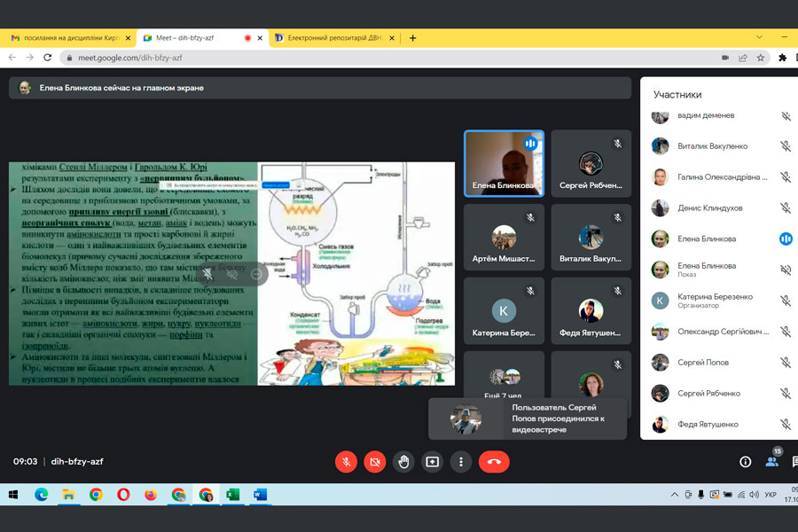Switch to the Gmail tab
798x532 pixels.
tap(69, 37)
